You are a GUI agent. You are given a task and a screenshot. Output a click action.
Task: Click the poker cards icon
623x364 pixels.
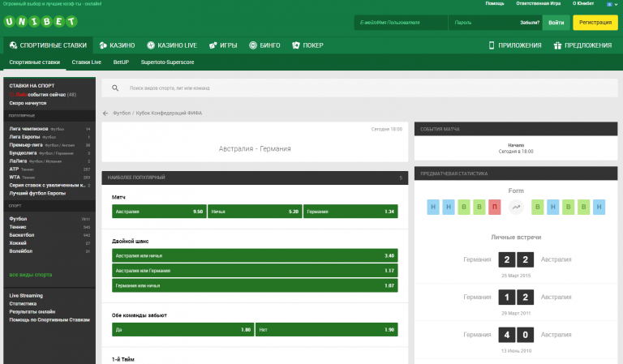point(296,45)
